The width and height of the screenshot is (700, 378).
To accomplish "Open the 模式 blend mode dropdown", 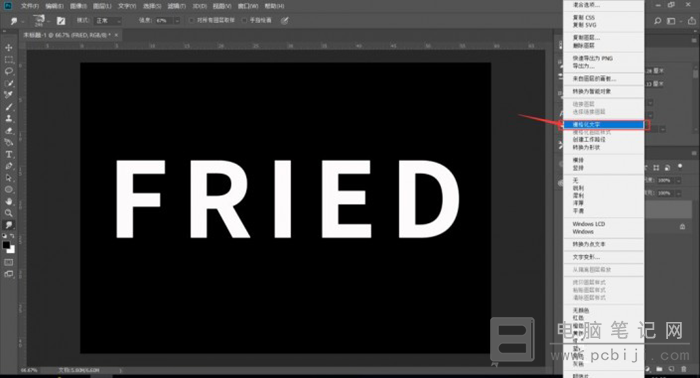I will [x=108, y=21].
